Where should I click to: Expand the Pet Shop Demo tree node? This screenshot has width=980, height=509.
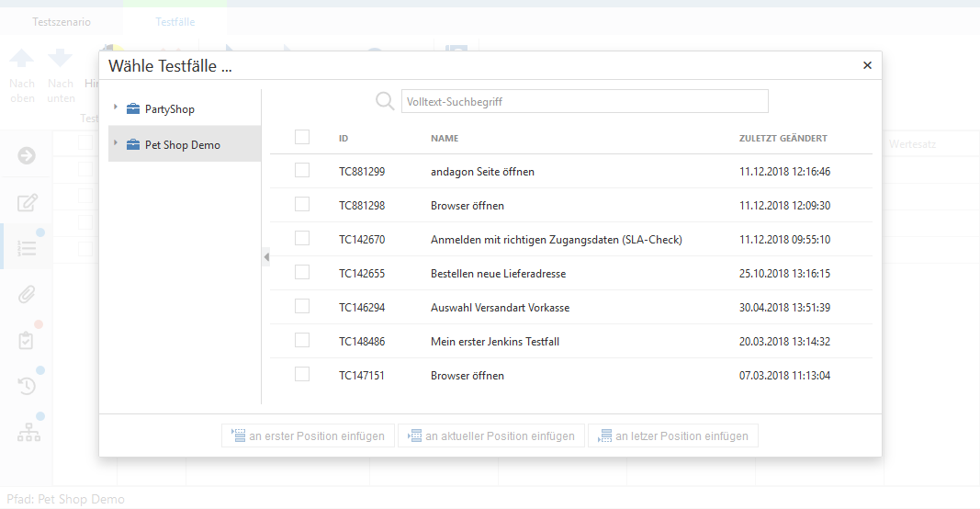click(116, 144)
